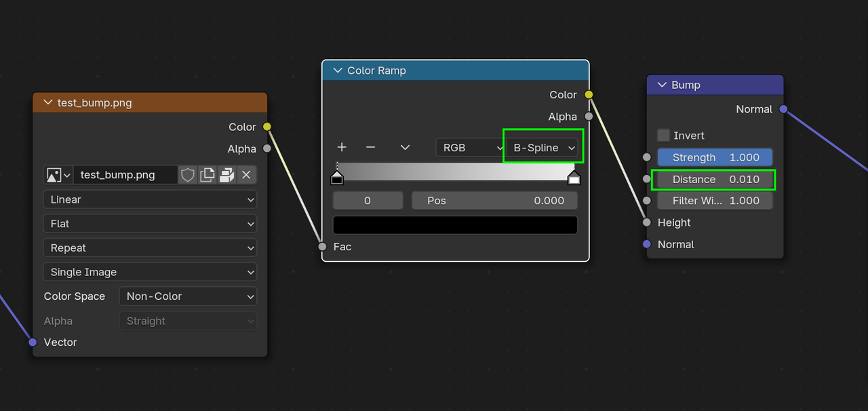Open the image browse dropdown icon
This screenshot has width=868, height=411.
58,175
